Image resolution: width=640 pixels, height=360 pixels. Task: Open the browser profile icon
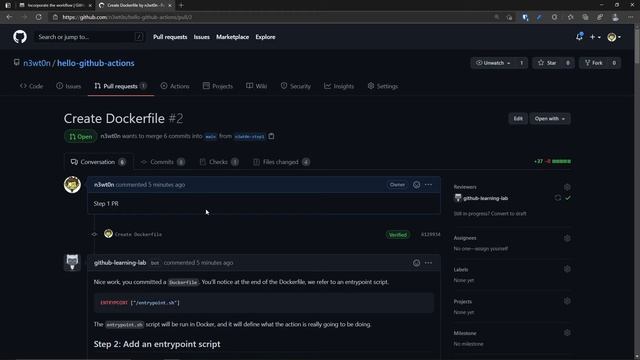pyautogui.click(x=615, y=17)
